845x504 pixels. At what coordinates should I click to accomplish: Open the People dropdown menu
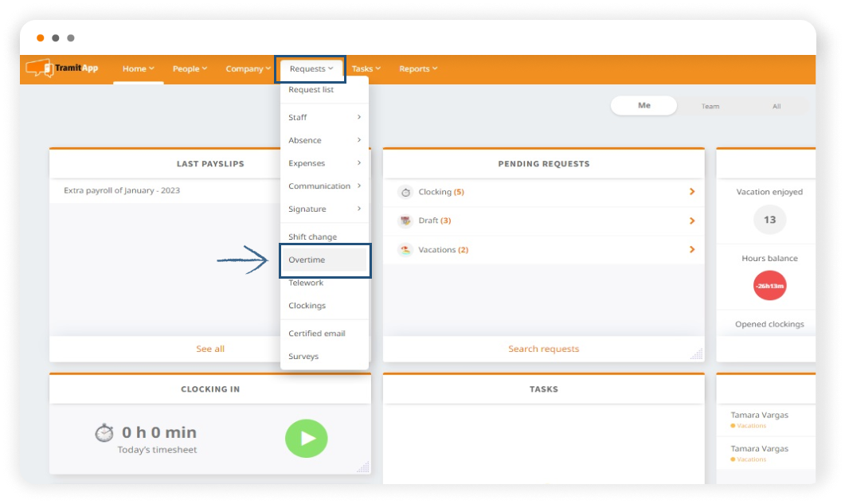(190, 69)
